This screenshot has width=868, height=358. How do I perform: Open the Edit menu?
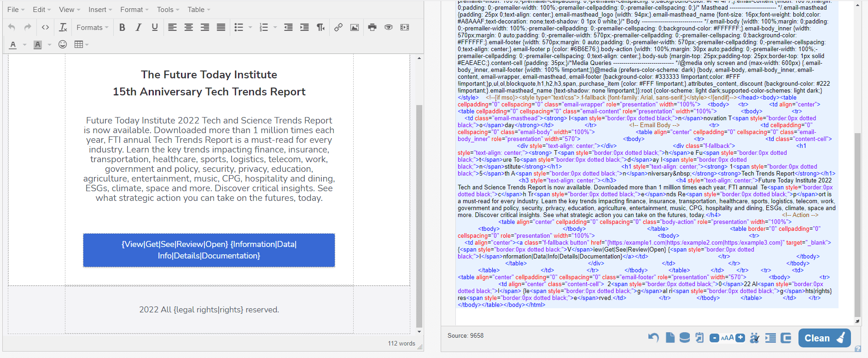point(41,9)
